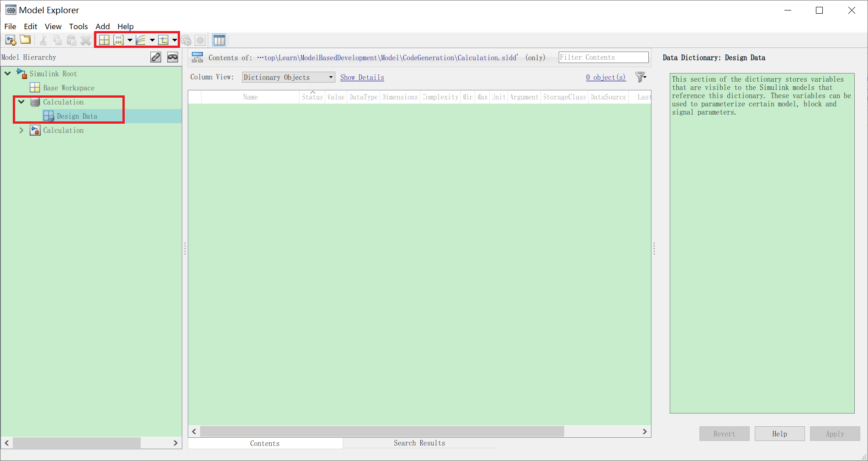Sort by the Name column header
The height and width of the screenshot is (461, 868).
pos(250,97)
